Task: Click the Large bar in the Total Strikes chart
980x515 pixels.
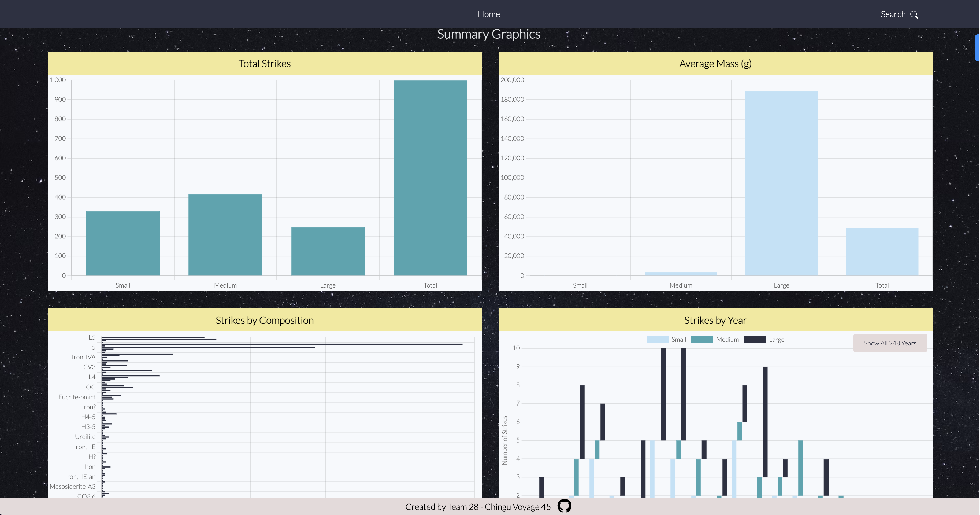Action: coord(328,251)
